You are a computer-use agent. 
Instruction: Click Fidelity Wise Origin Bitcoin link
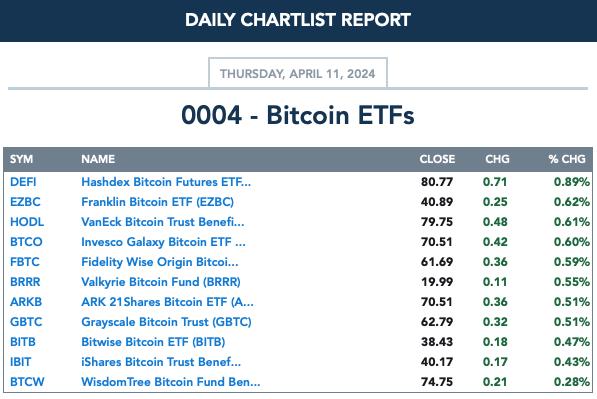point(160,262)
